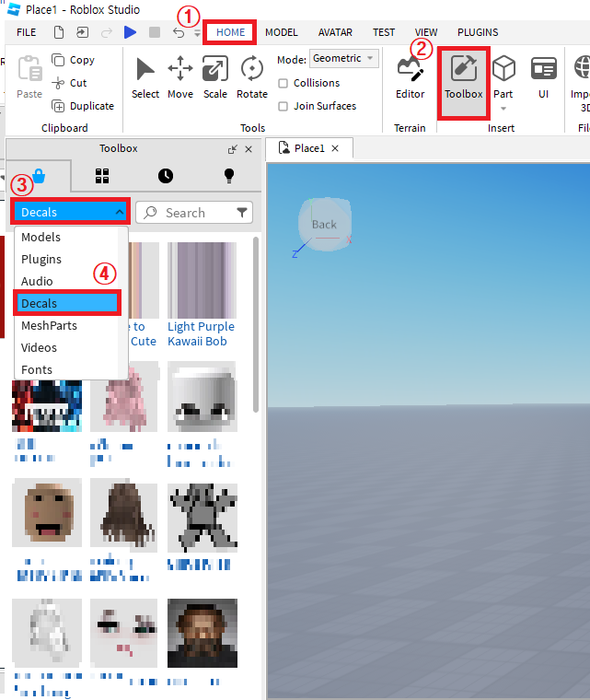Close the Place1 document tab
The height and width of the screenshot is (700, 590).
tap(335, 148)
